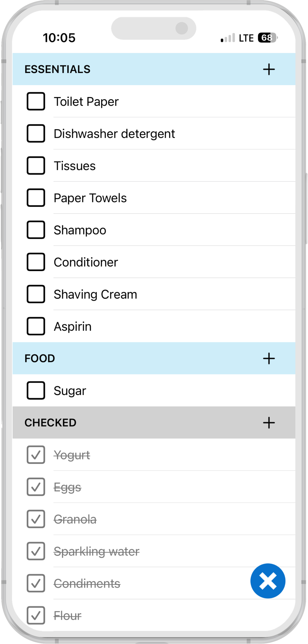Check the Sugar item box

36,390
